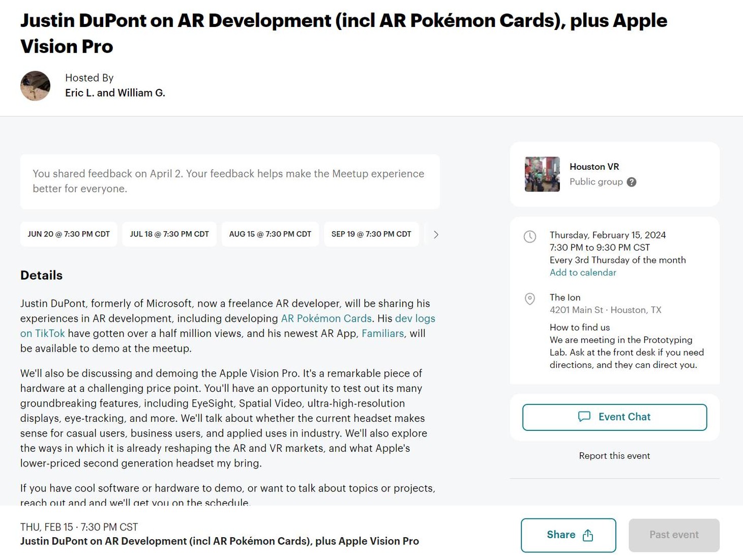Screen dimensions: 743x560
Task: Open the AR Pokémon Cards link
Action: [x=326, y=319]
